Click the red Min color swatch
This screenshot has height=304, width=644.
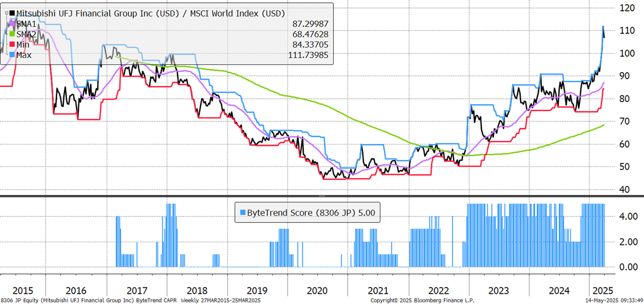(12, 45)
